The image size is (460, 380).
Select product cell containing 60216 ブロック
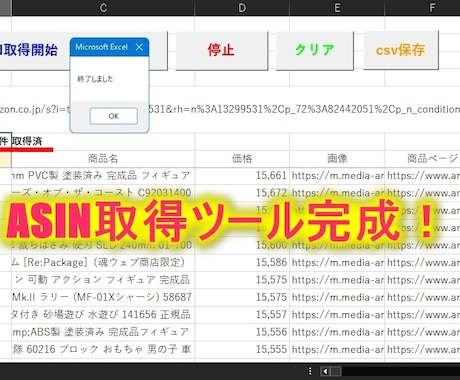103,349
